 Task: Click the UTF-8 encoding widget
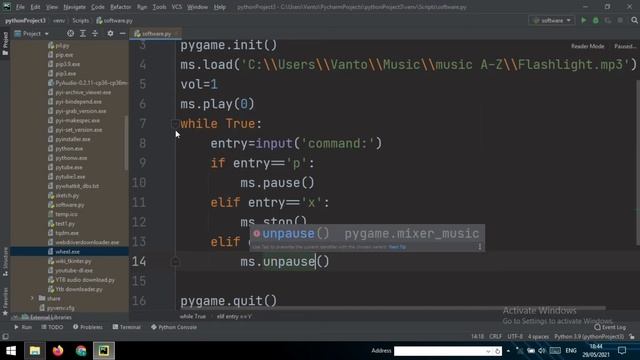[515, 337]
